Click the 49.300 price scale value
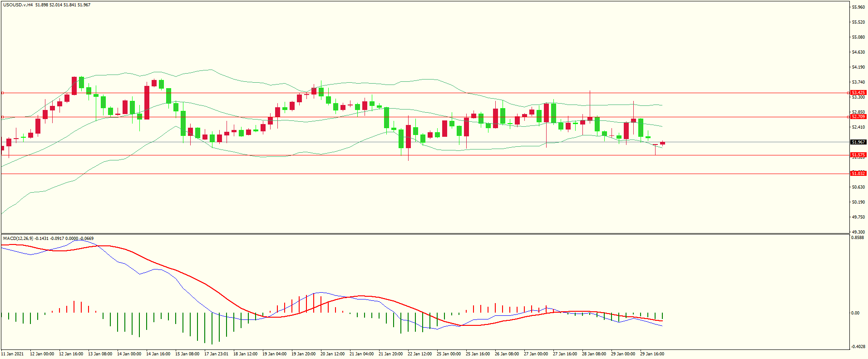868x359 pixels. pos(858,232)
